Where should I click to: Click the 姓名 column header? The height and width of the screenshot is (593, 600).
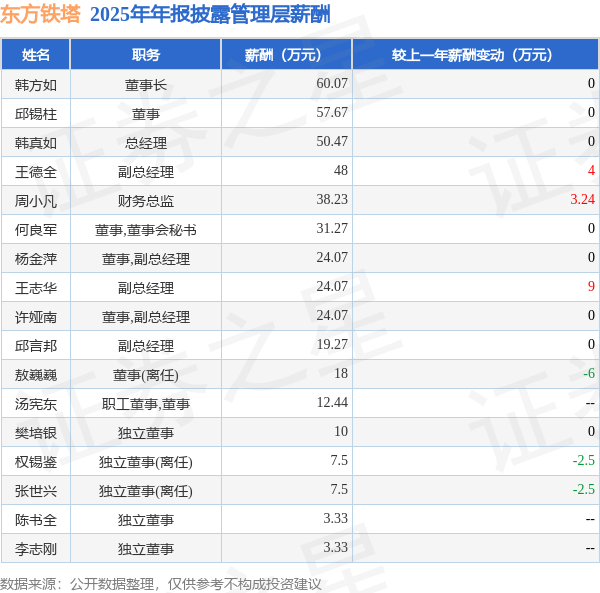coord(36,55)
